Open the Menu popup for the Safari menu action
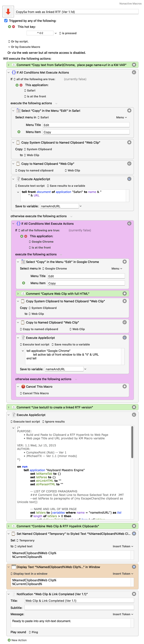Viewport: 144px width, 644px height. point(121,118)
